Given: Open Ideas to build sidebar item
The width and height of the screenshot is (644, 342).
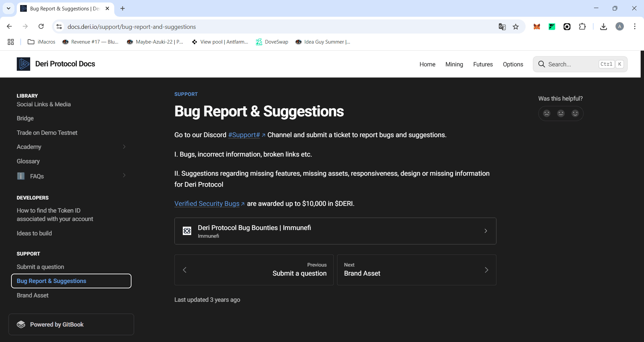Looking at the screenshot, I should (x=34, y=233).
